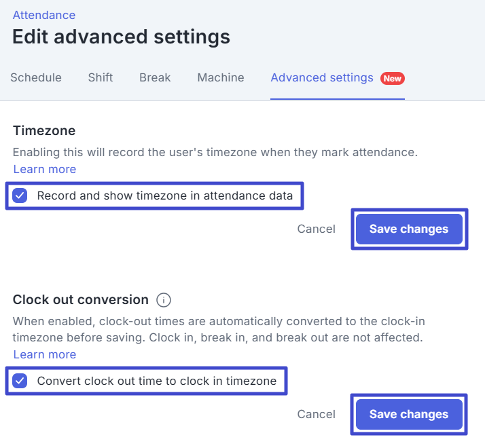The height and width of the screenshot is (448, 485).
Task: Go to the Machine tab
Action: (221, 77)
